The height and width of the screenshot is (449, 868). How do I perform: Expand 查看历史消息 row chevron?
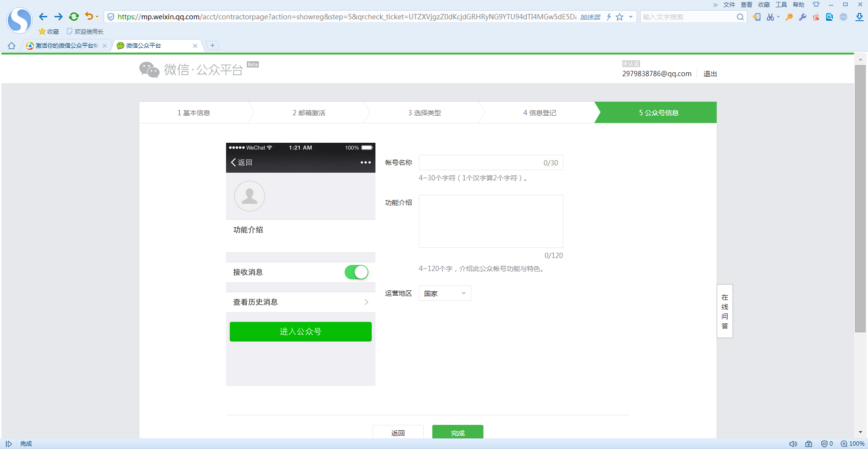tap(366, 302)
